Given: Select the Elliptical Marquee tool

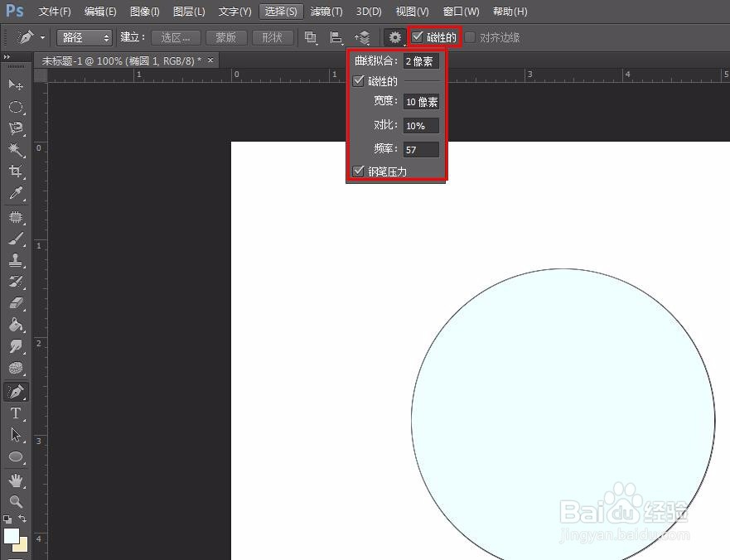Looking at the screenshot, I should 16,107.
